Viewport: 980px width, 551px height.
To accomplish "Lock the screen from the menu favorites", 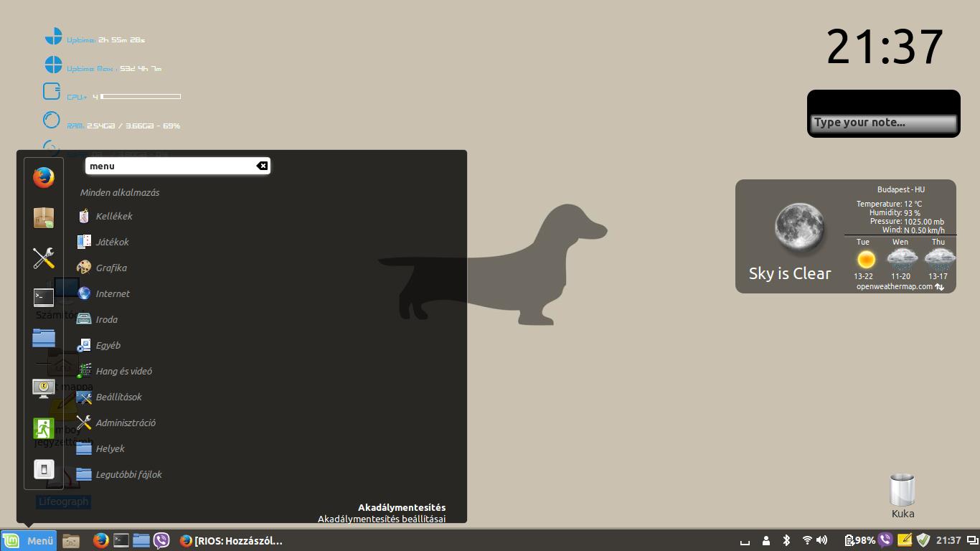I will click(44, 388).
